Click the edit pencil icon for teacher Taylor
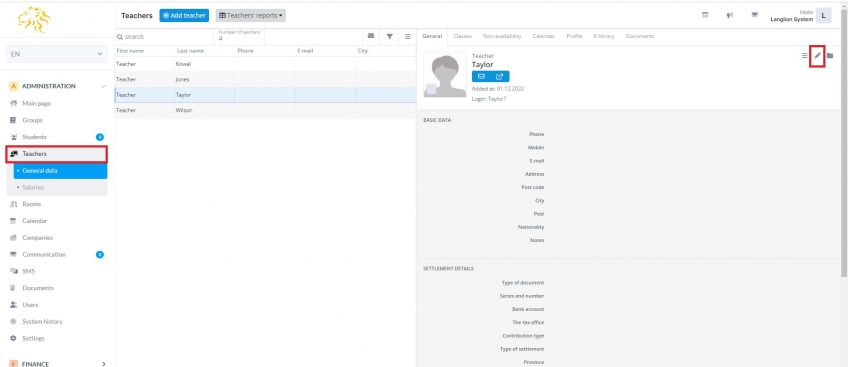 [817, 56]
